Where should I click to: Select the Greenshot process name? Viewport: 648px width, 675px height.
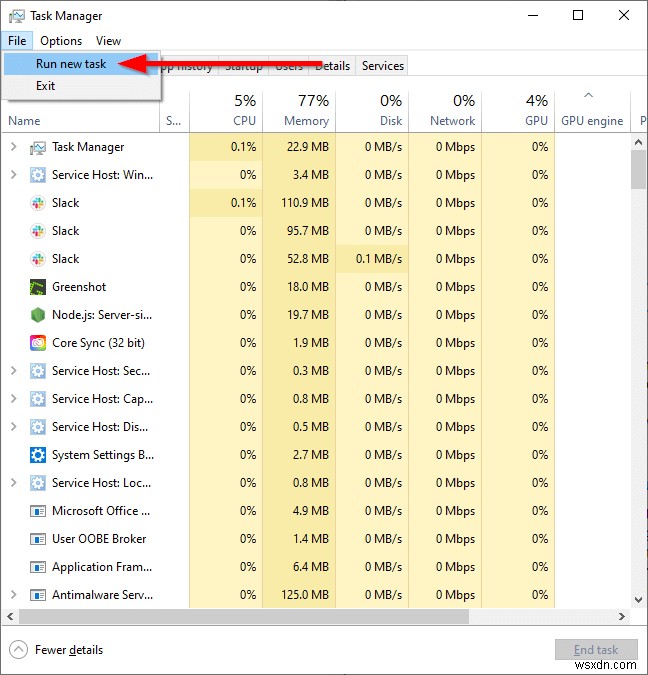point(79,287)
